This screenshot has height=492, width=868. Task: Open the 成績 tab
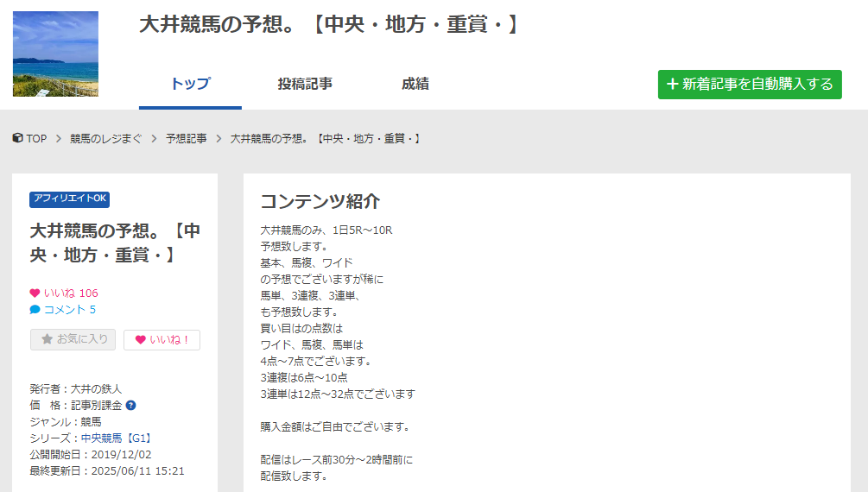tap(415, 84)
